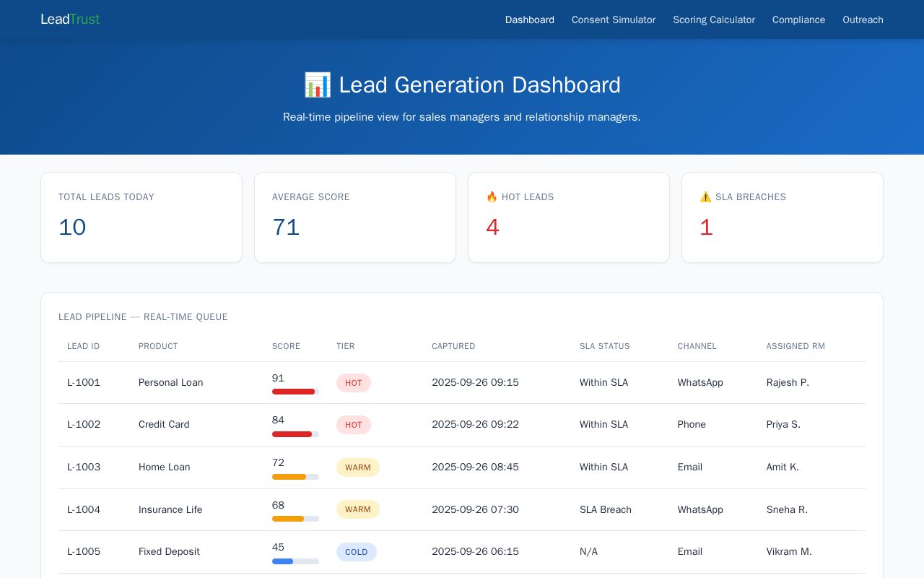Click the SLA Status column header
Image resolution: width=924 pixels, height=578 pixels.
tap(605, 346)
